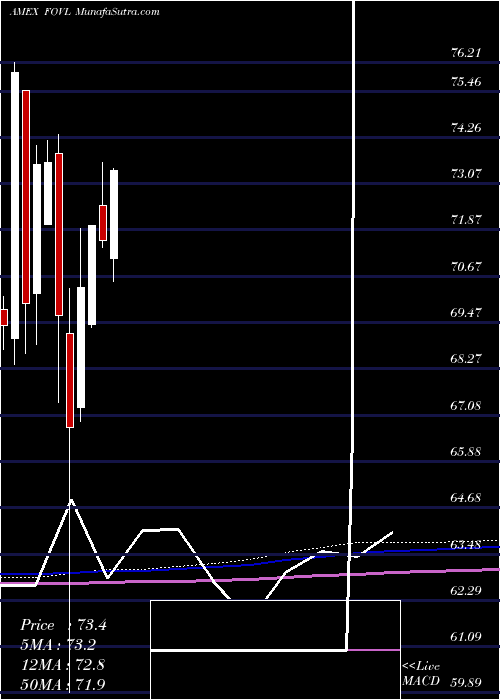This screenshot has width=500, height=700.
Task: Click the 63.48 price axis label
Action: coord(466,545)
